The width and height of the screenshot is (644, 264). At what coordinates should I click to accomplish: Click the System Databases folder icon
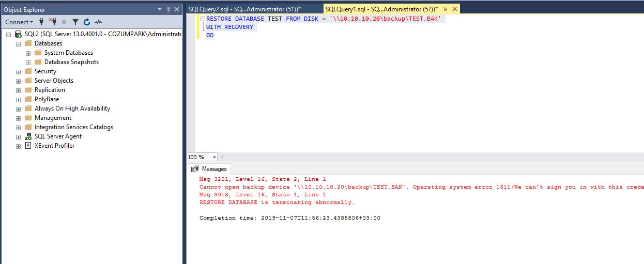click(x=38, y=53)
